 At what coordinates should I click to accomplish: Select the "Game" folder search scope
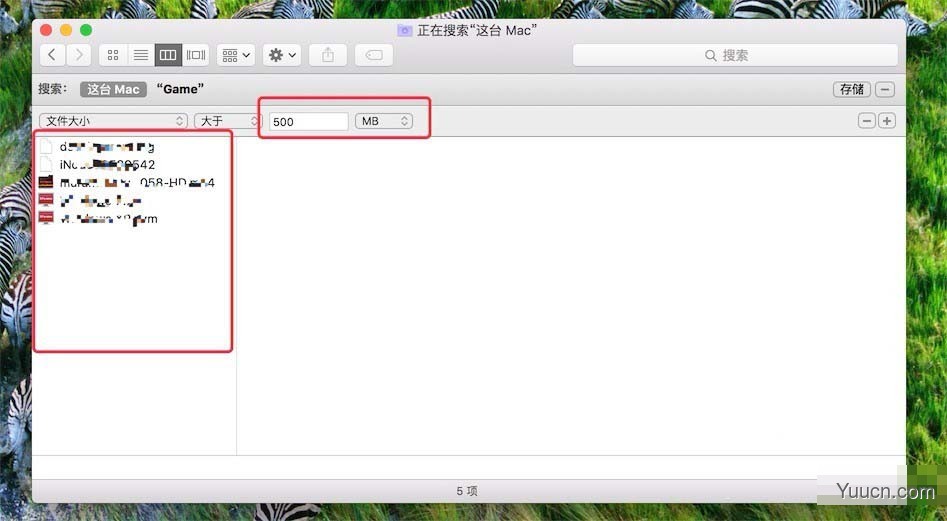point(180,89)
